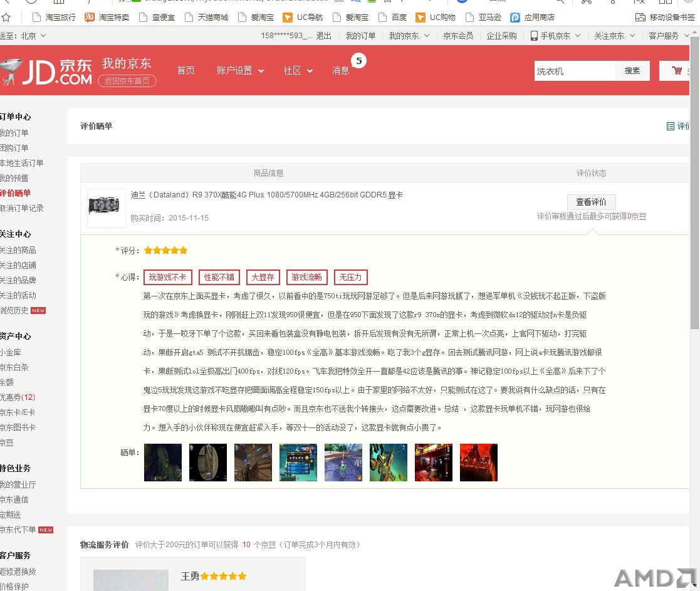700x591 pixels.
Task: Open the 淘宝旅行 bookmark
Action: pyautogui.click(x=54, y=18)
